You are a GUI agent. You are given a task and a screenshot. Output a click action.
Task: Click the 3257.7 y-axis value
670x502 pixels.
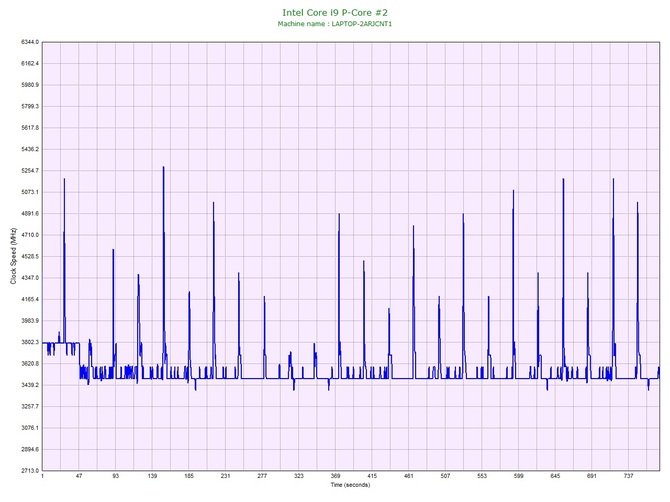pyautogui.click(x=30, y=407)
